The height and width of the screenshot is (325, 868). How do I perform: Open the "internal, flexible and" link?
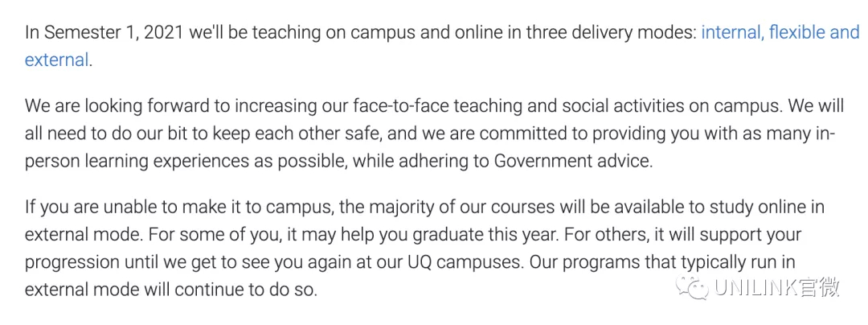coord(780,33)
